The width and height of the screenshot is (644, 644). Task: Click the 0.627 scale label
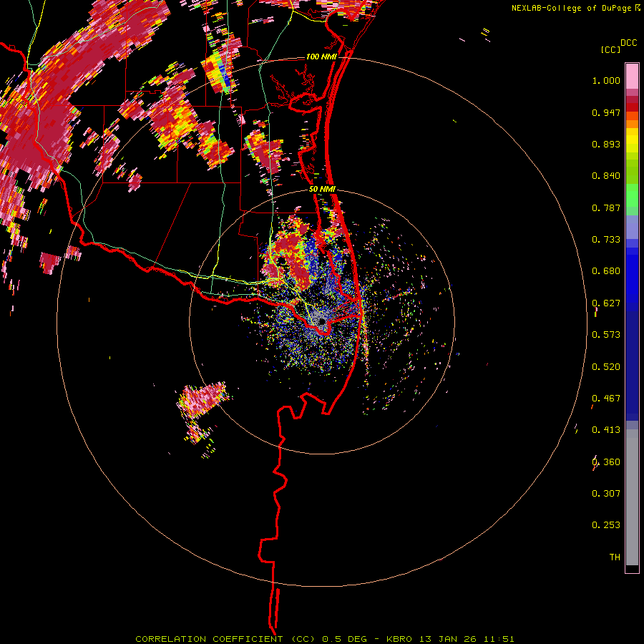pyautogui.click(x=606, y=303)
